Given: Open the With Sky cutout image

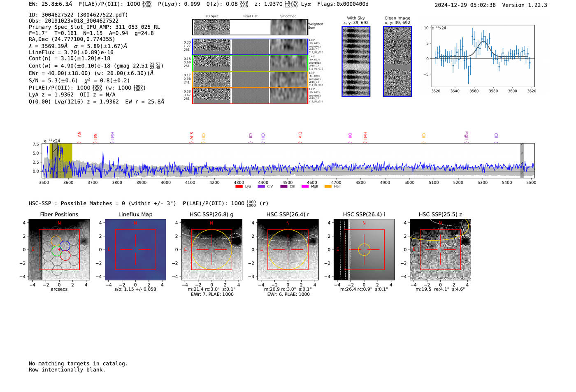Looking at the screenshot, I should pyautogui.click(x=356, y=61).
